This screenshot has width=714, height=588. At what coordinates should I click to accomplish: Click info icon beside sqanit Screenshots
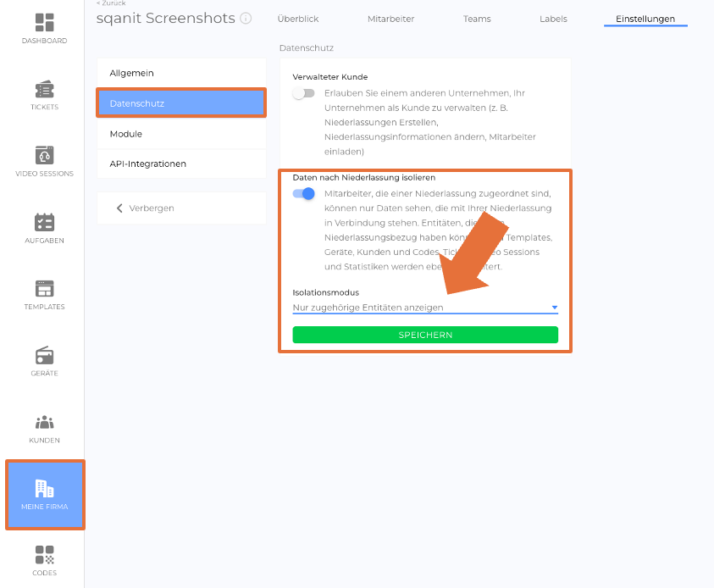[x=246, y=18]
